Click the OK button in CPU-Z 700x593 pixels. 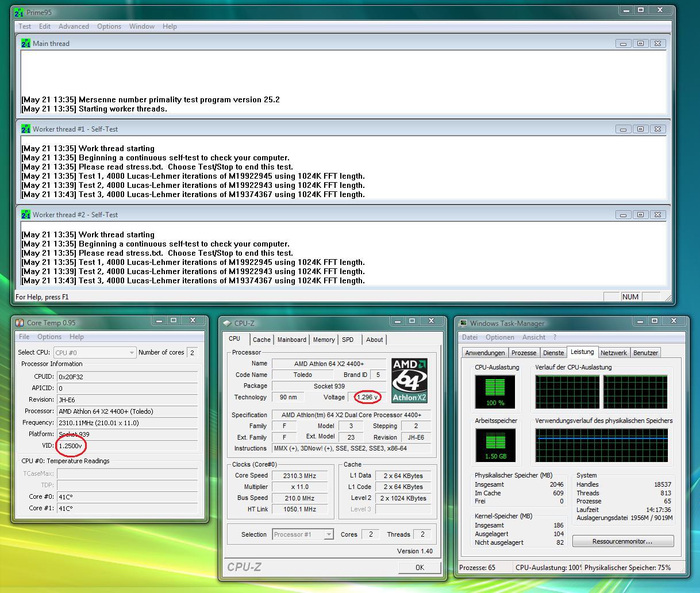(x=420, y=567)
